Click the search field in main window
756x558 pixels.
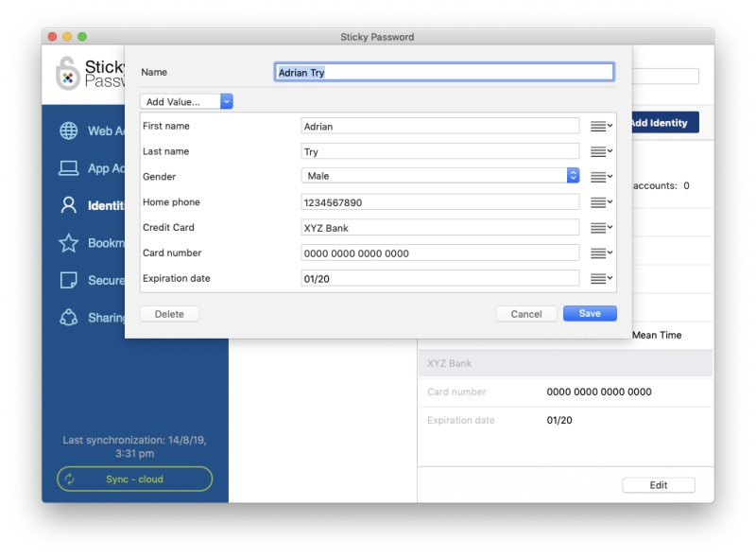pos(665,76)
